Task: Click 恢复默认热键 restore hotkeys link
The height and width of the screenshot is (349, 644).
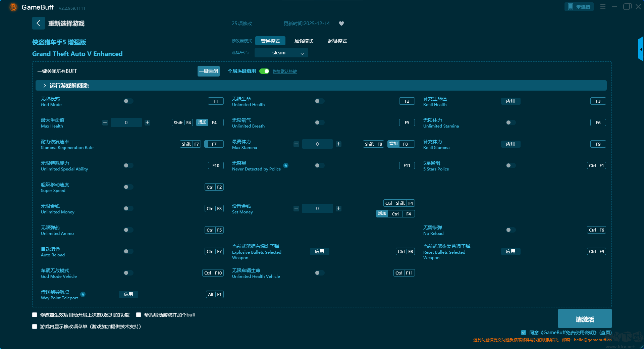Action: pyautogui.click(x=285, y=71)
